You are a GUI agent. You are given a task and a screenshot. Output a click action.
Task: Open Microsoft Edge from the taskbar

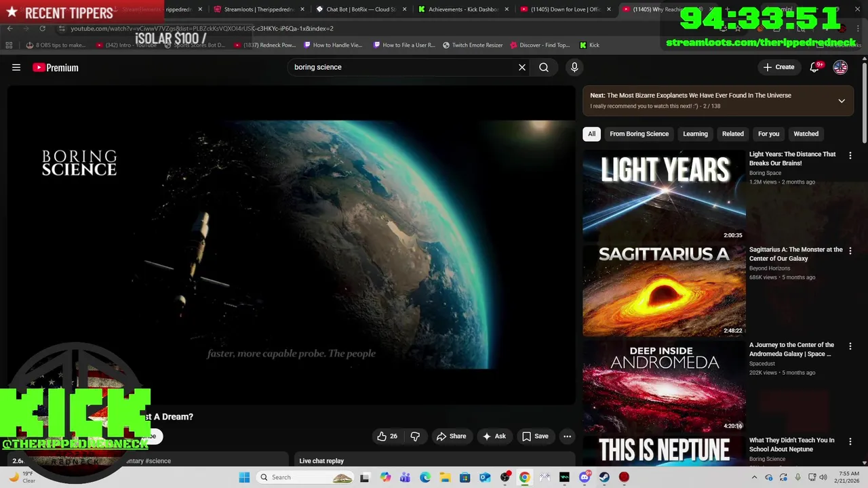click(x=425, y=477)
